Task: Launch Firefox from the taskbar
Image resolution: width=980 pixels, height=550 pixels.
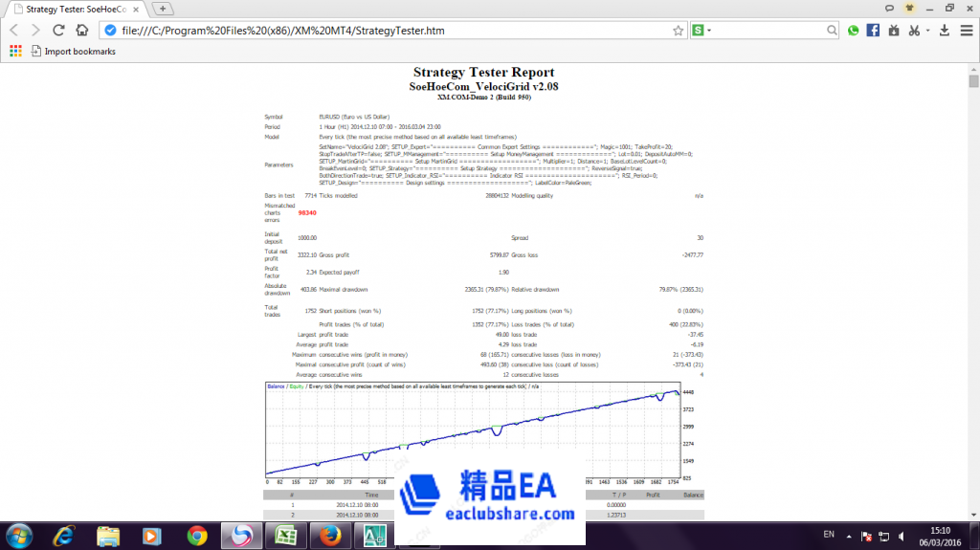Action: click(x=326, y=536)
